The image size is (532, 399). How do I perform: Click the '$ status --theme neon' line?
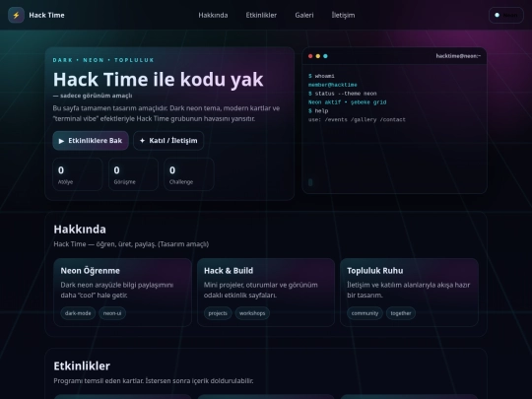(x=342, y=94)
